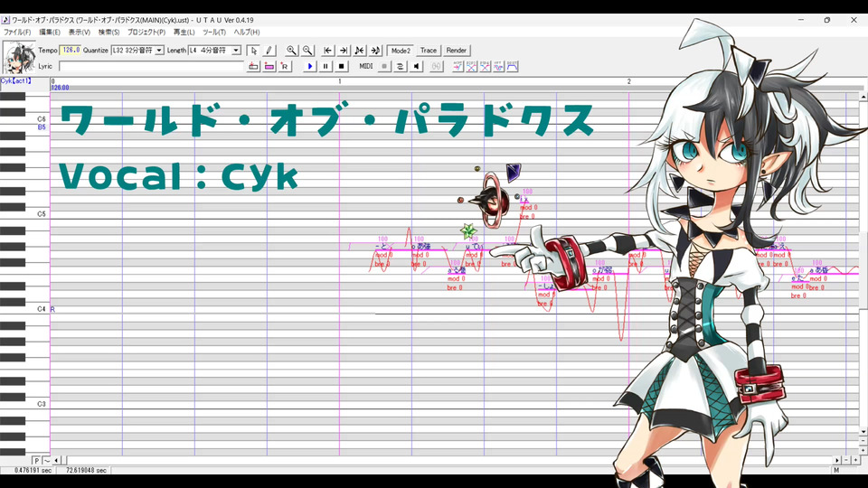Select the pencil drawing tool
The height and width of the screenshot is (488, 868).
pos(269,51)
